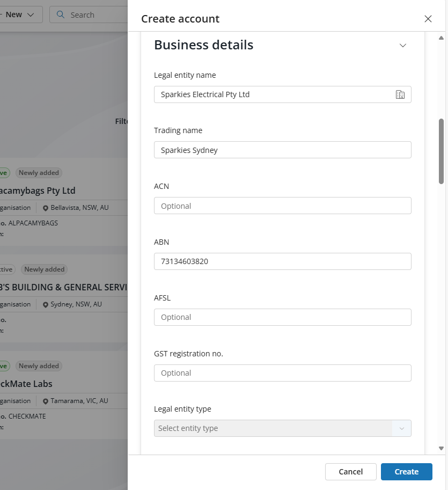Open the Legal entity type dropdown

[282, 428]
